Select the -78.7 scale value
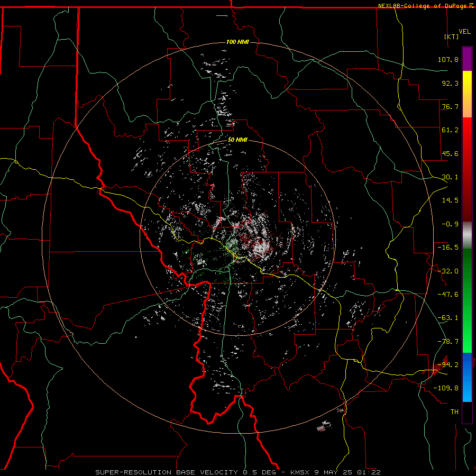The width and height of the screenshot is (476, 476). pos(448,342)
